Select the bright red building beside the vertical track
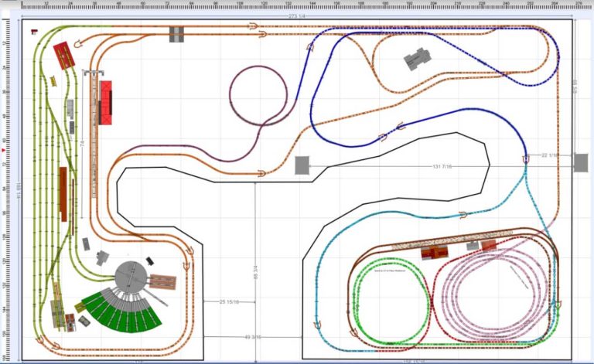594x364 pixels. click(106, 102)
